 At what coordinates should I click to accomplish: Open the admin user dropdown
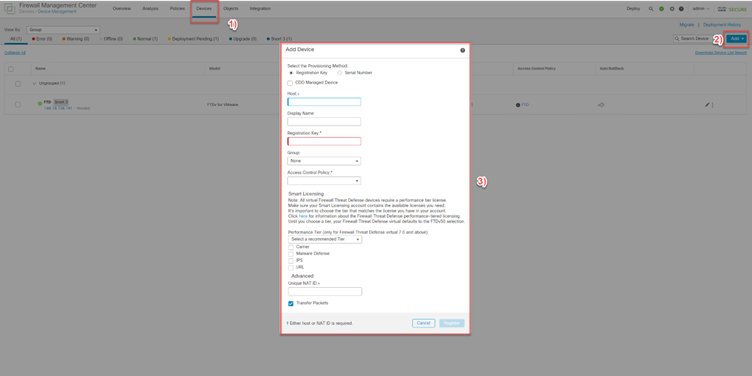pos(701,9)
